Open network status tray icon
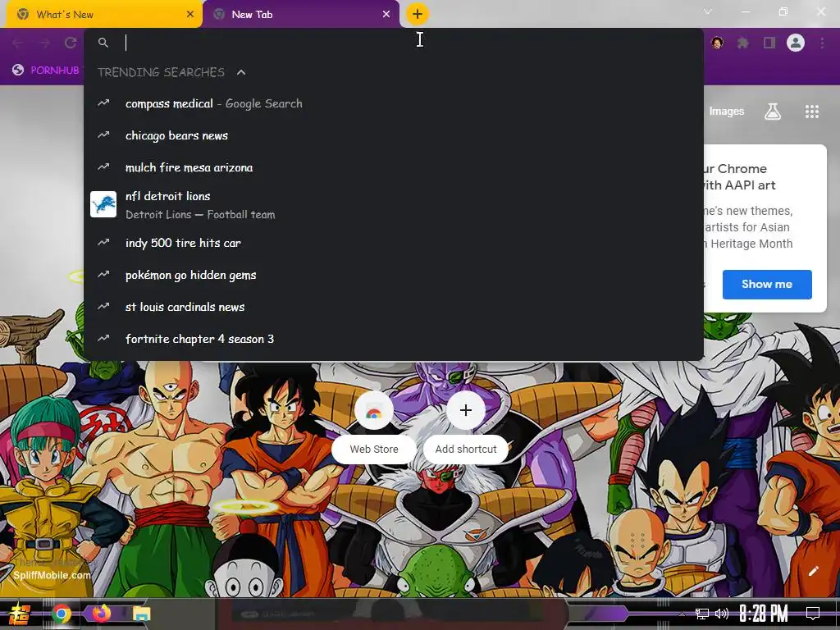This screenshot has height=630, width=840. click(x=702, y=614)
